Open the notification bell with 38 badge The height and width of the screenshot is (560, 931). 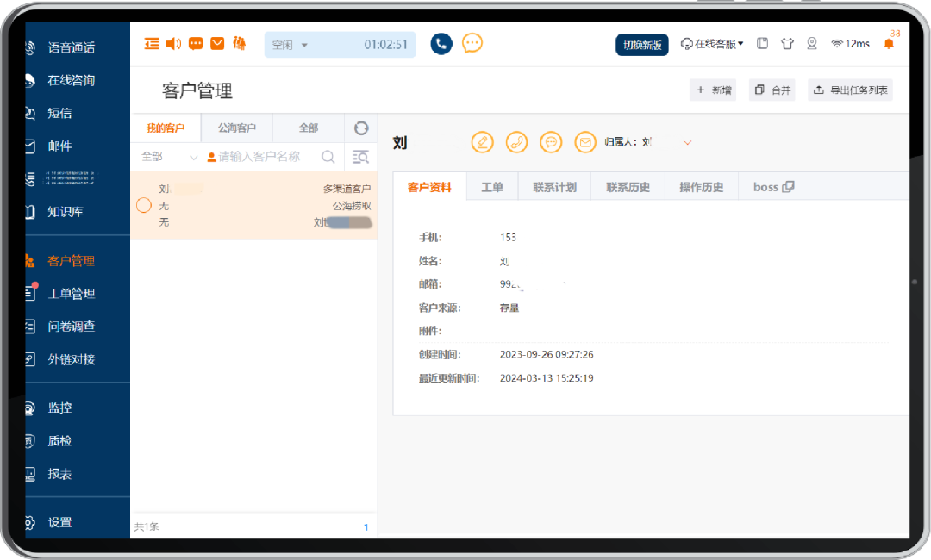point(890,43)
